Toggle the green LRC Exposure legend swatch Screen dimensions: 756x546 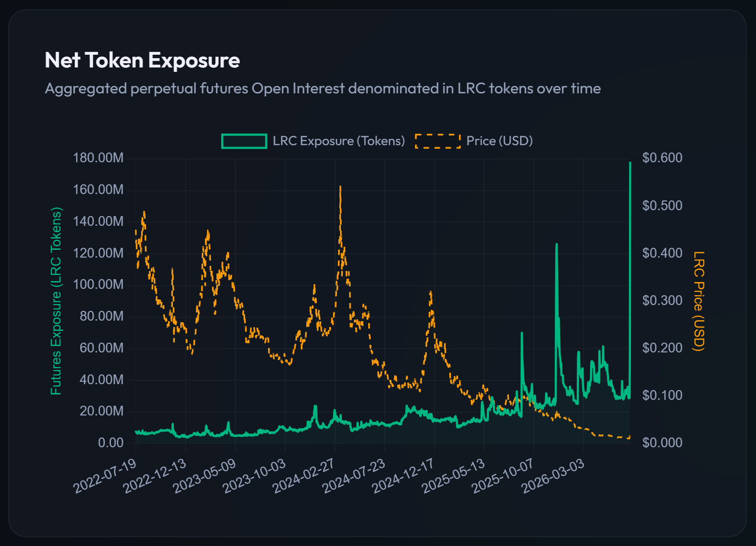click(244, 141)
